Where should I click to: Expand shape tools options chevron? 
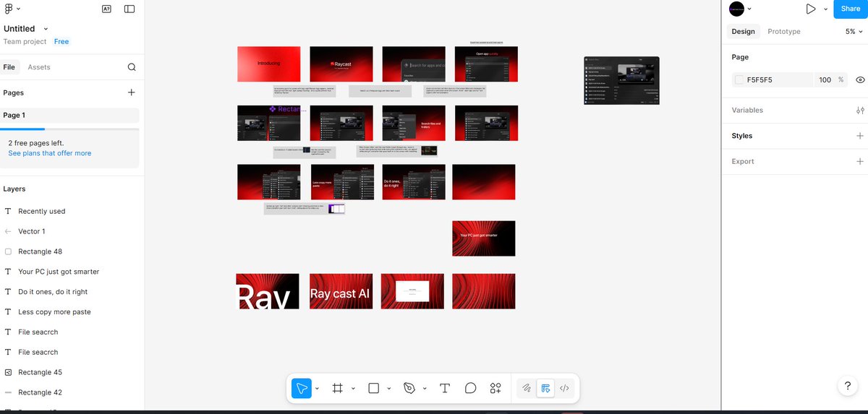pyautogui.click(x=389, y=389)
